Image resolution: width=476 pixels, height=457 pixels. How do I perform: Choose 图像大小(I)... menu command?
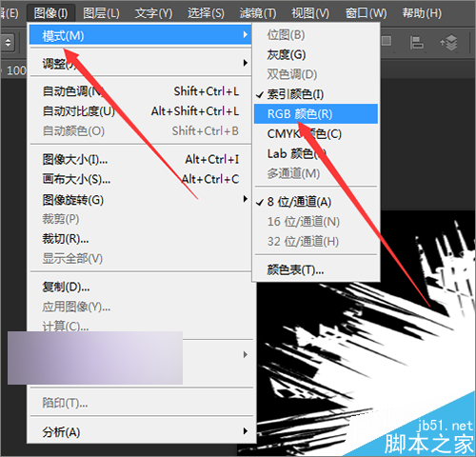[141, 159]
